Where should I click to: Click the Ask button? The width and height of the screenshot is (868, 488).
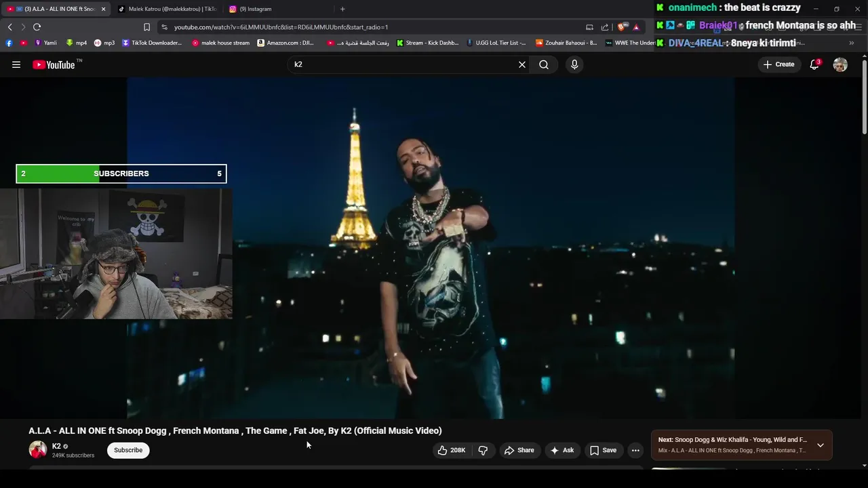[x=562, y=450]
